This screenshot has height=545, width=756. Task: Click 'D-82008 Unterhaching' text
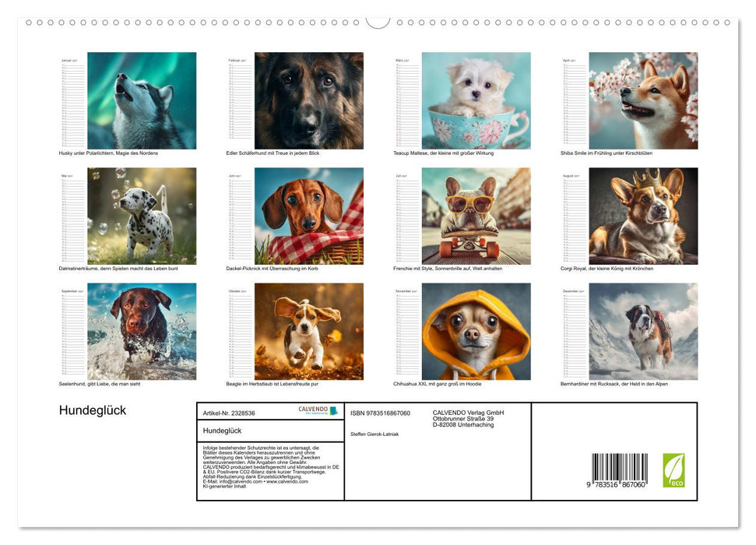pos(463,425)
